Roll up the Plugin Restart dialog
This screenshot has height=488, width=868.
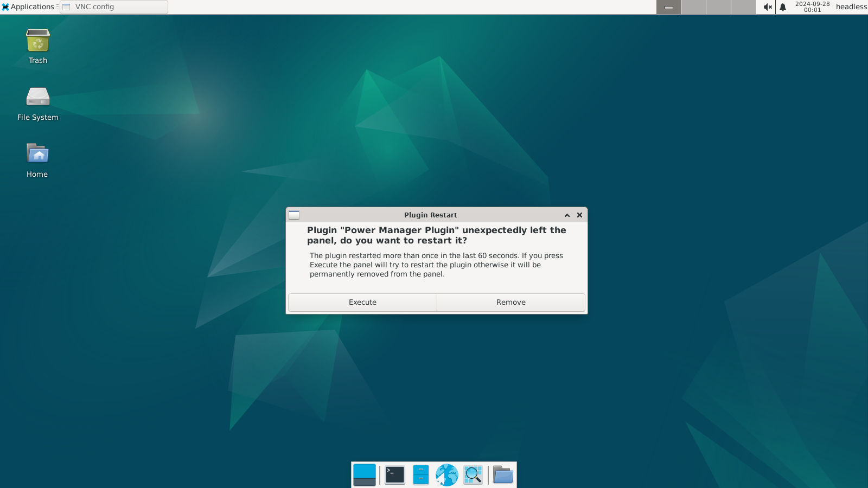(567, 215)
